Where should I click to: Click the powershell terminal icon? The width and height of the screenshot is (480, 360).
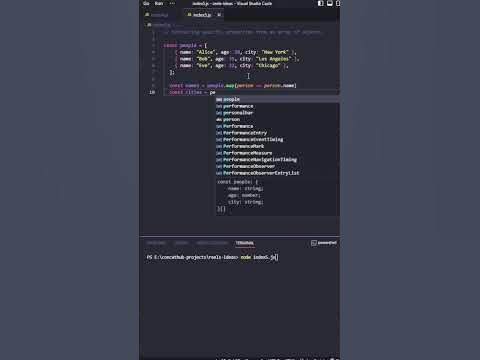pyautogui.click(x=313, y=243)
